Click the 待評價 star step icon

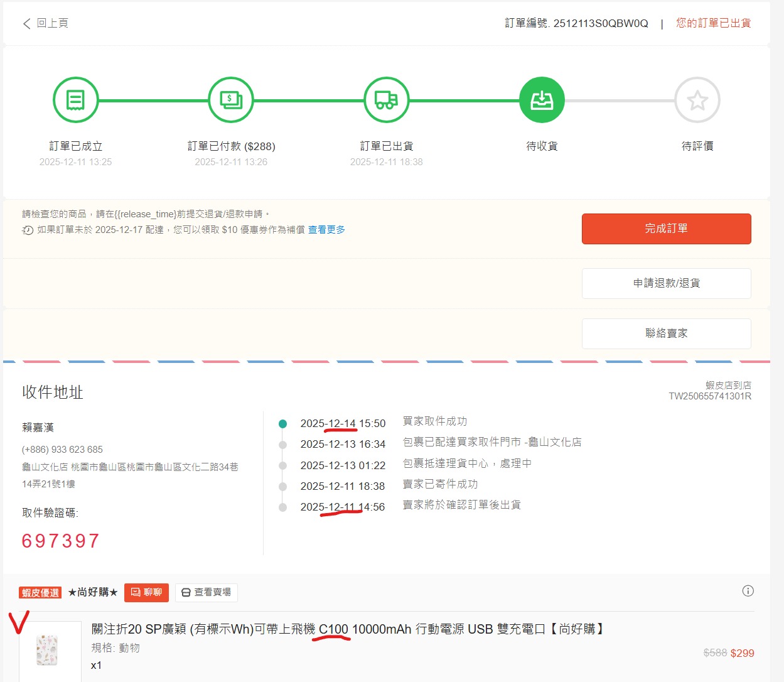[697, 100]
